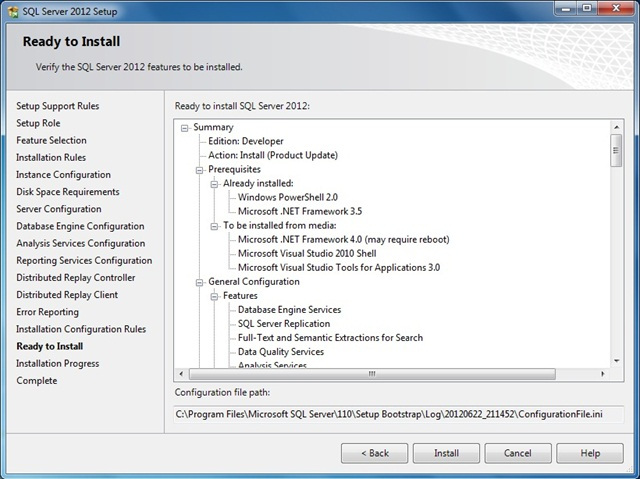Select the Installation Configuration Rules step
Image resolution: width=640 pixels, height=479 pixels.
click(x=81, y=329)
